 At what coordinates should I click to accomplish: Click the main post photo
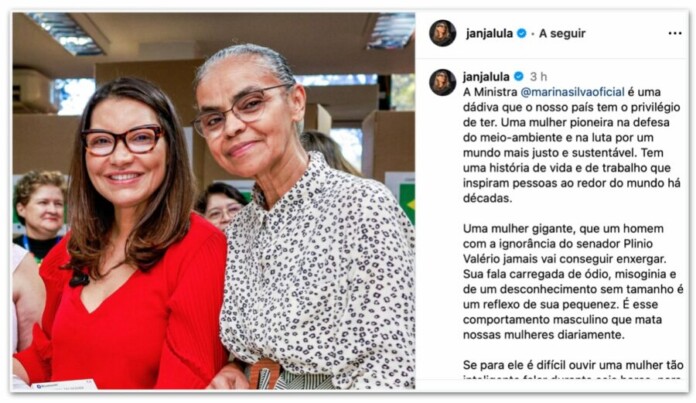214,201
